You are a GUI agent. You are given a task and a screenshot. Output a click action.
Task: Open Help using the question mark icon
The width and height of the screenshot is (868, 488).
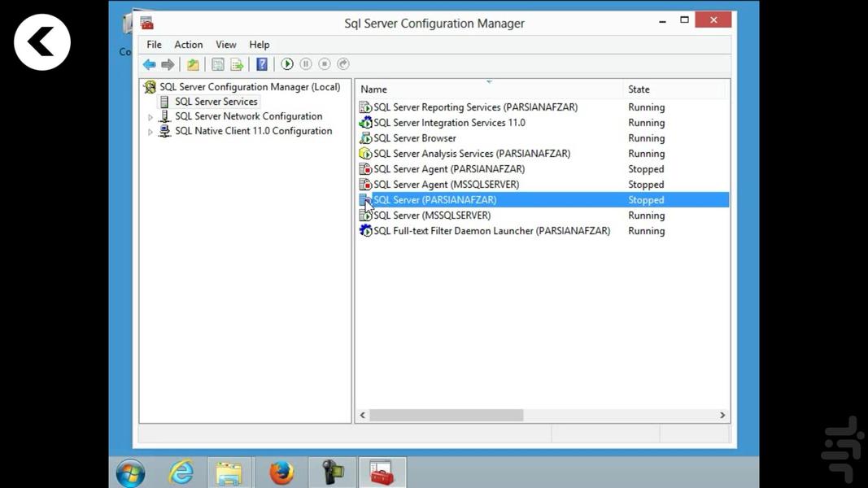pyautogui.click(x=261, y=63)
